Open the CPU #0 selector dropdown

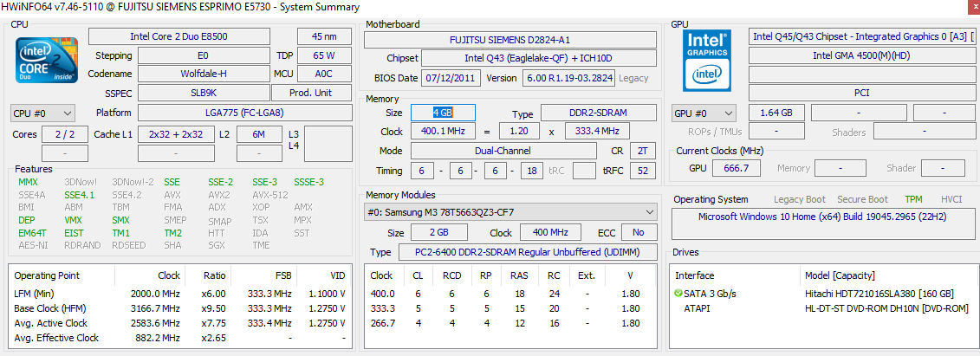[x=43, y=113]
